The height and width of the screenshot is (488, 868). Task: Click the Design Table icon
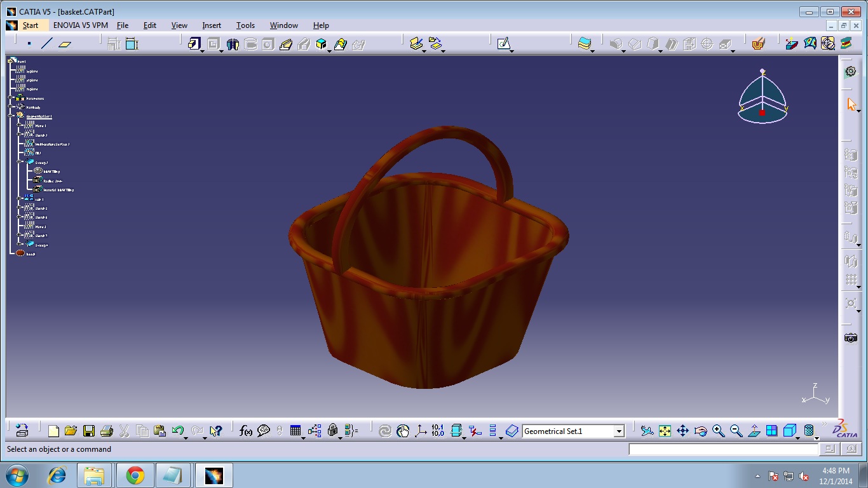[x=295, y=431]
